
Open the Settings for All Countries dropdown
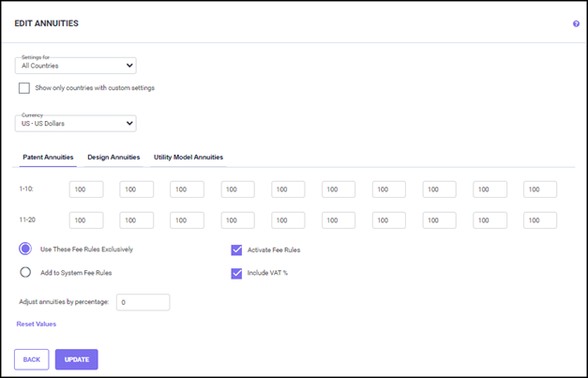76,66
